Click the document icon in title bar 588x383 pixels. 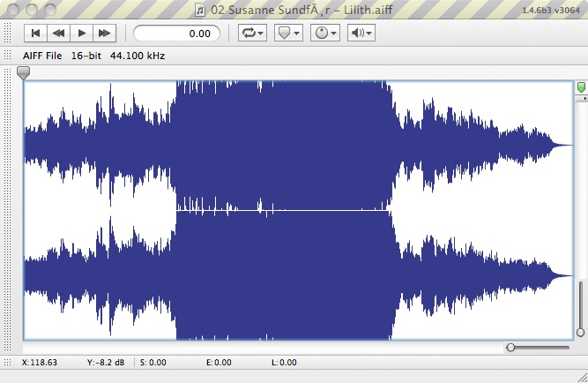pyautogui.click(x=200, y=11)
